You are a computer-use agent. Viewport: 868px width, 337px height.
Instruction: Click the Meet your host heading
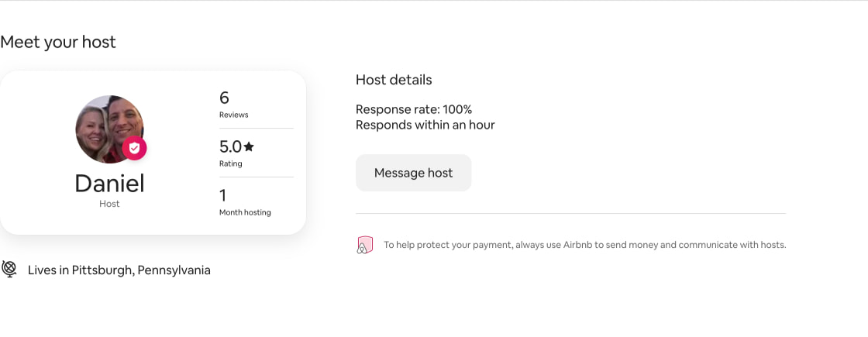point(58,42)
